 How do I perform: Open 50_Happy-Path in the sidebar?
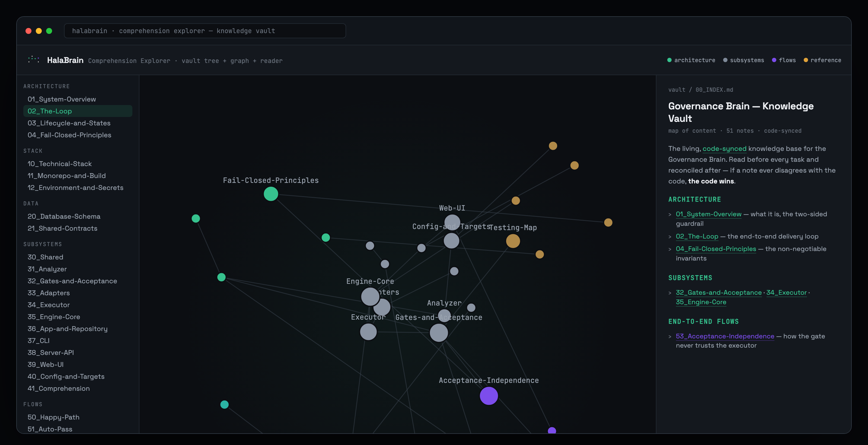(78, 417)
